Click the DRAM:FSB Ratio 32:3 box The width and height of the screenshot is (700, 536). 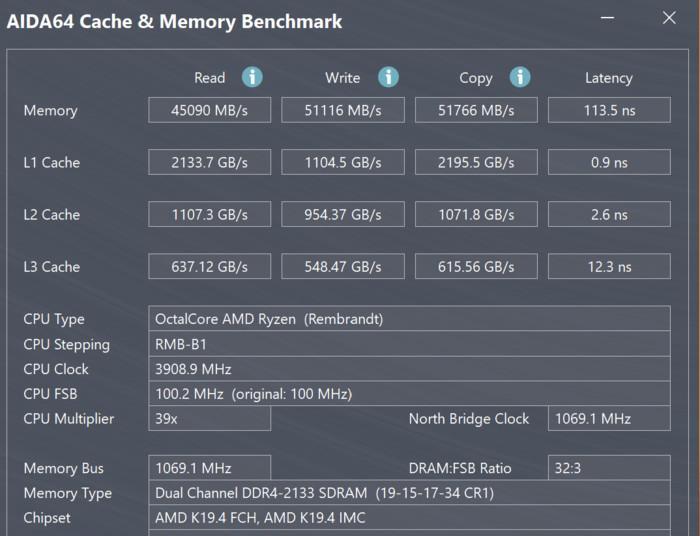(609, 468)
